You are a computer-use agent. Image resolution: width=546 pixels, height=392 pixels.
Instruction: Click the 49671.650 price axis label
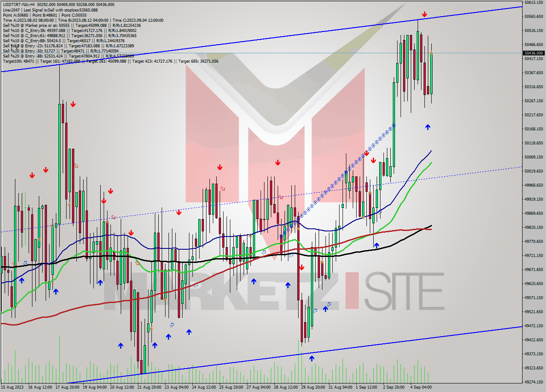pos(534,270)
